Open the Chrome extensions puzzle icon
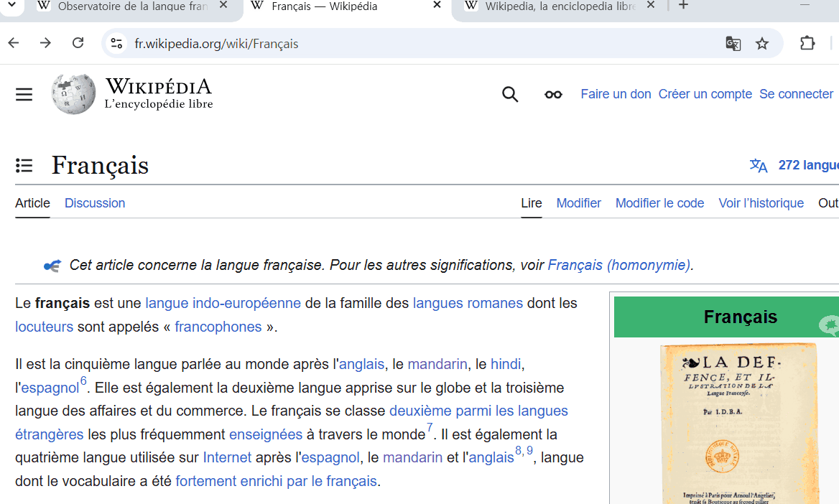 (807, 43)
